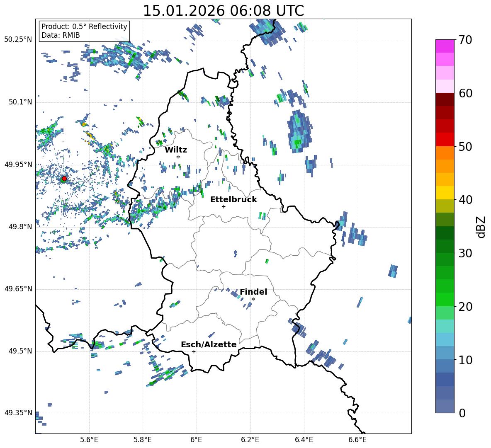491x448 pixels.
Task: Click the Ettelbruck station cross marker
Action: click(224, 206)
